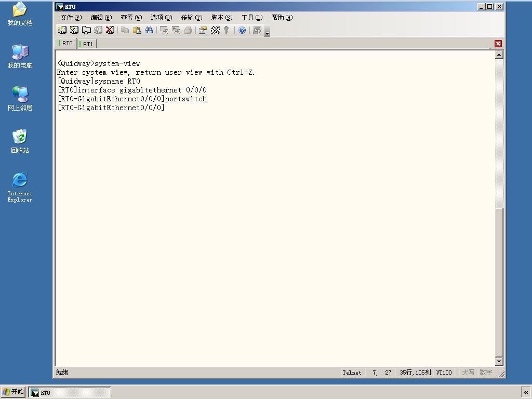Open Help with the blue question icon

(242, 30)
